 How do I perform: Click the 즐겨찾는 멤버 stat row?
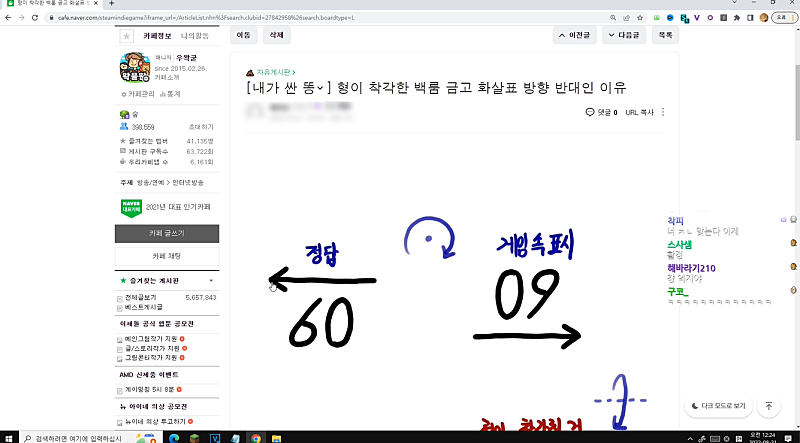tap(166, 141)
